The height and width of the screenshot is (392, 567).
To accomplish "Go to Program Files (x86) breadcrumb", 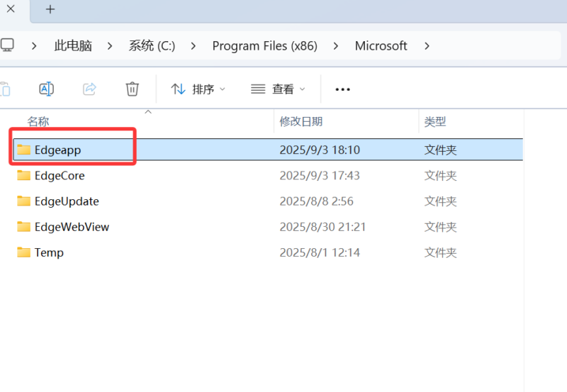I will click(x=264, y=46).
